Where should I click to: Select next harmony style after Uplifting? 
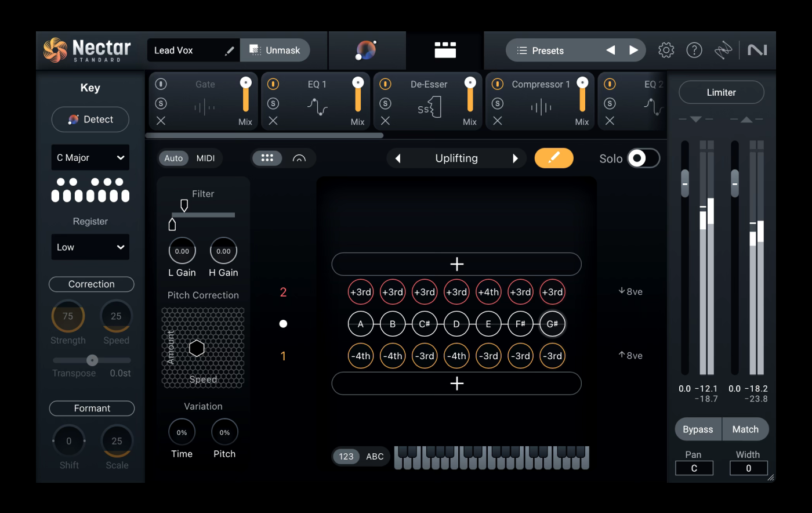[515, 158]
